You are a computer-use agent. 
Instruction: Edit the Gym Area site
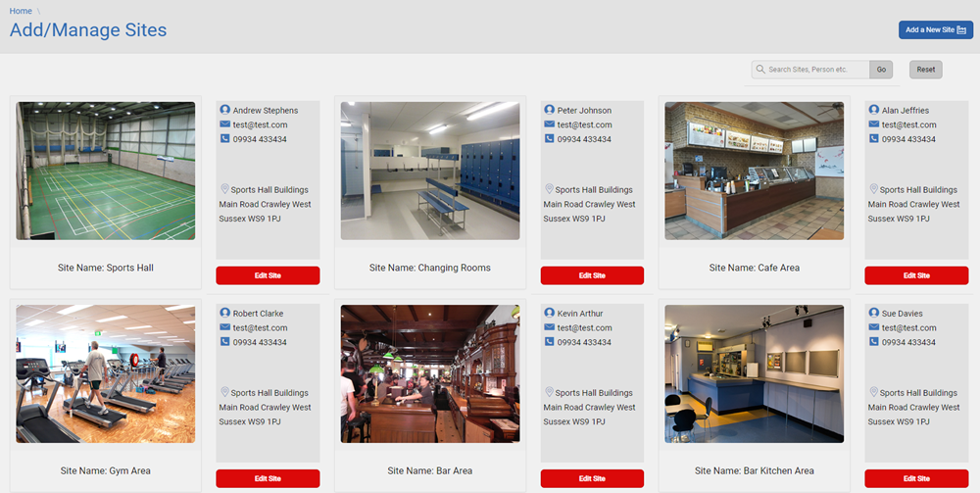(x=268, y=478)
